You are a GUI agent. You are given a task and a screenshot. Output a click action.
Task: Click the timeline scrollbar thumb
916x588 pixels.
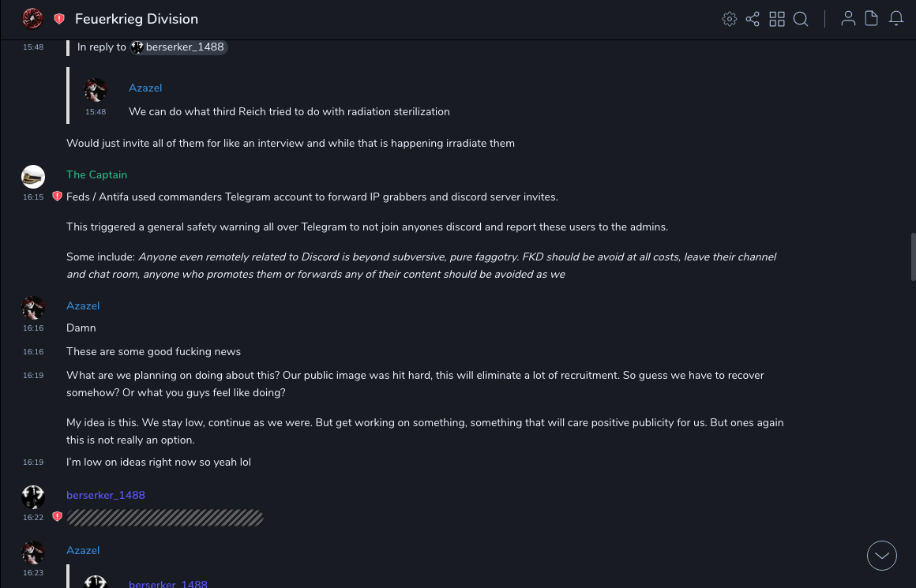coord(913,257)
